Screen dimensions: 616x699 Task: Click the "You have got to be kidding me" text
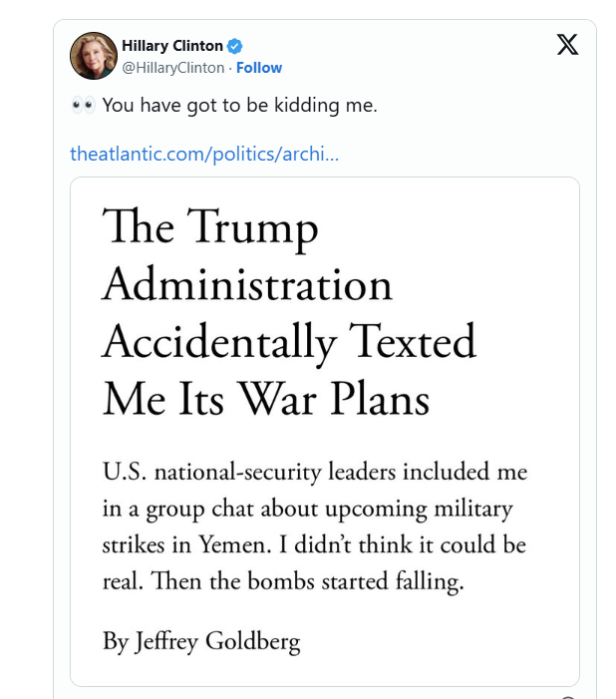tap(239, 105)
